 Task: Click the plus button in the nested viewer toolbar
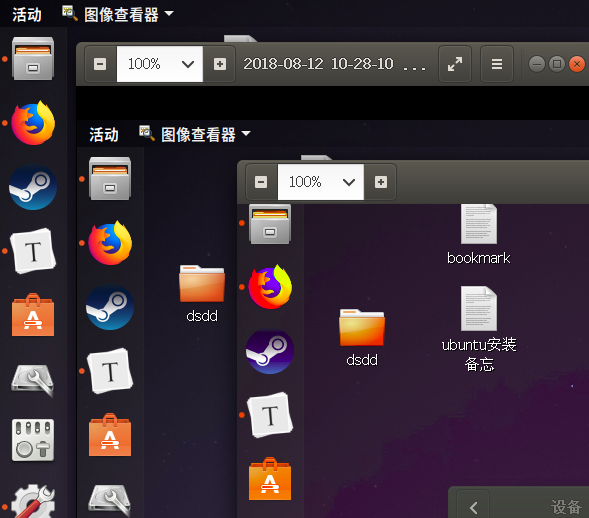381,182
